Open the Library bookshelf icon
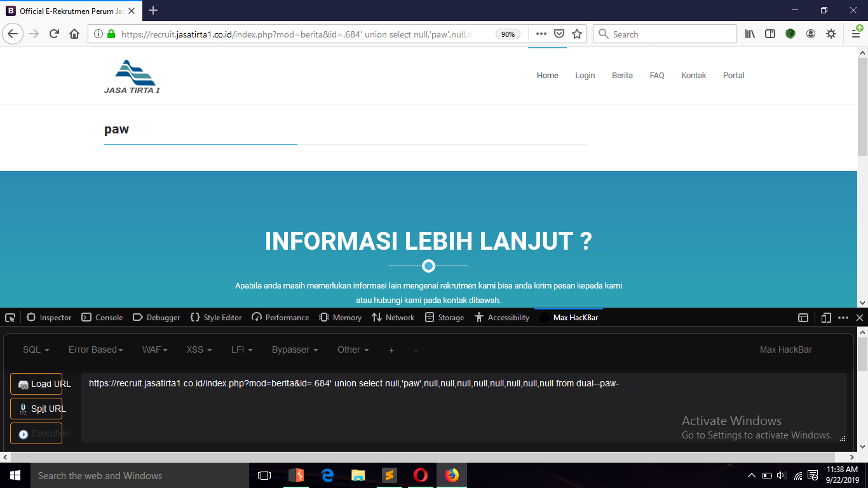The height and width of the screenshot is (488, 868). [x=750, y=34]
